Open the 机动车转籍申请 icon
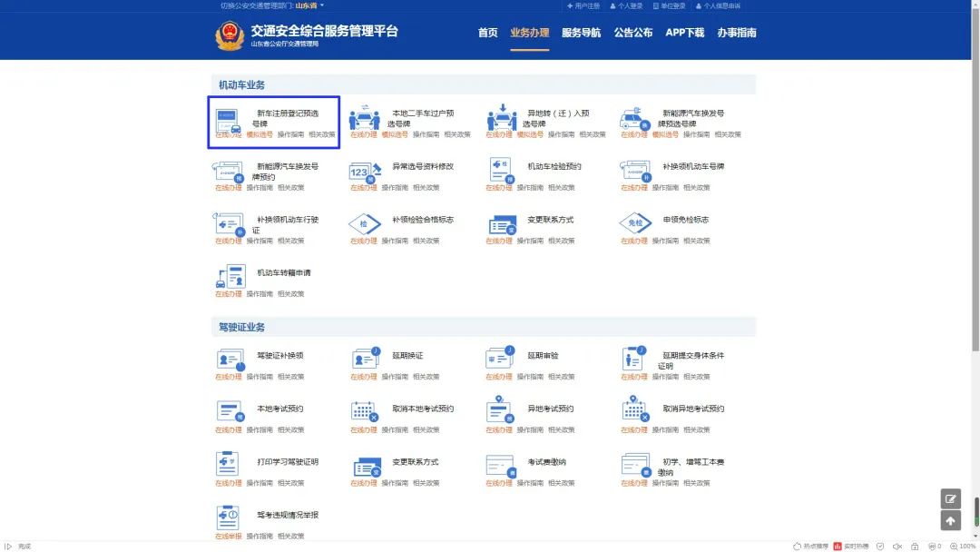This screenshot has height=552, width=980. [230, 276]
